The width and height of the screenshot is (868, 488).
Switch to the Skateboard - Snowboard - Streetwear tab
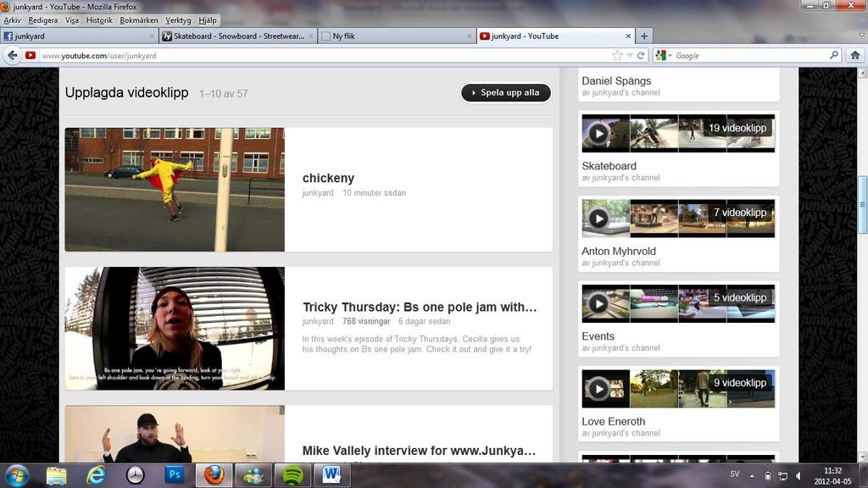[x=238, y=36]
